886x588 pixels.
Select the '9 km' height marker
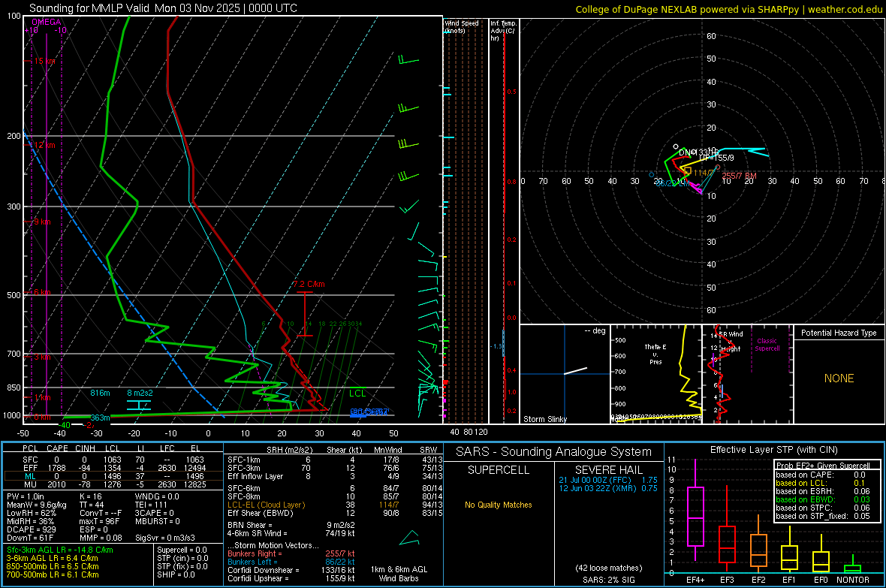[42, 222]
